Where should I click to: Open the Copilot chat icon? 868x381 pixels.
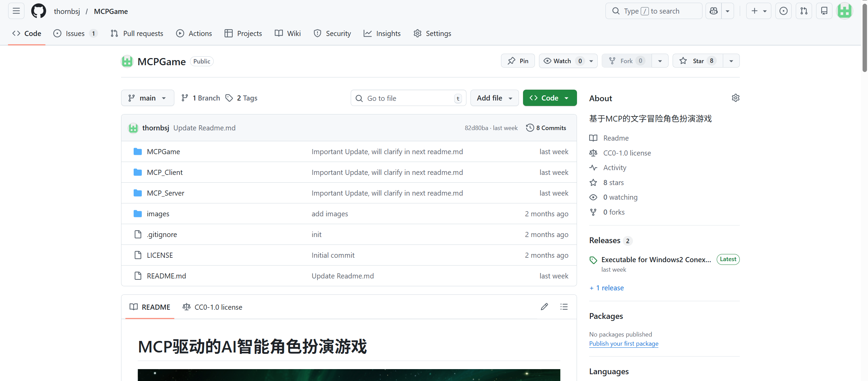tap(713, 11)
